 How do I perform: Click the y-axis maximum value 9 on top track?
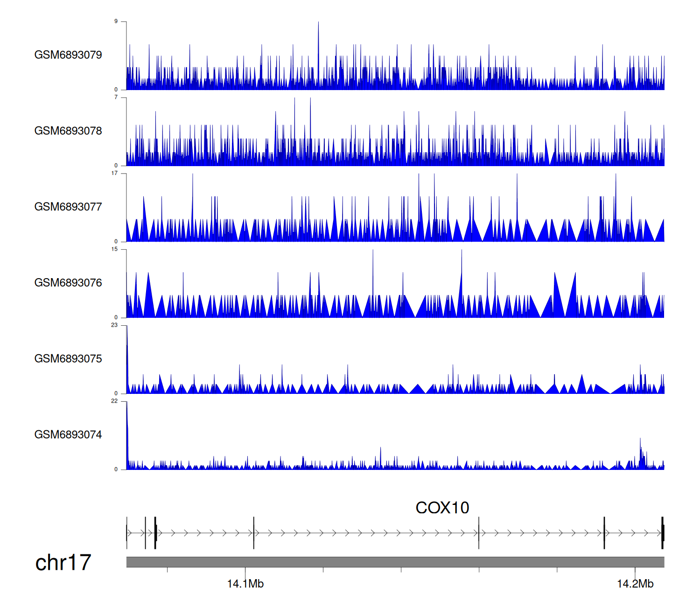pos(116,21)
